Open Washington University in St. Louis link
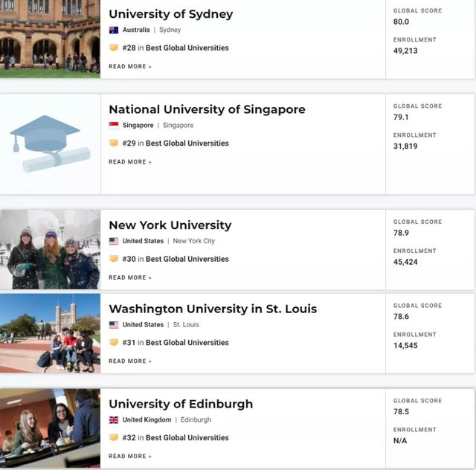The height and width of the screenshot is (470, 476). point(213,309)
